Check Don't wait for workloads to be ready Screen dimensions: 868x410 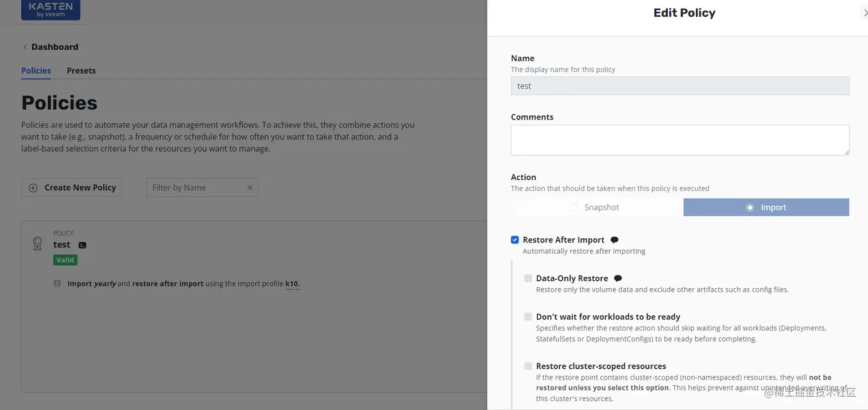[x=528, y=317]
